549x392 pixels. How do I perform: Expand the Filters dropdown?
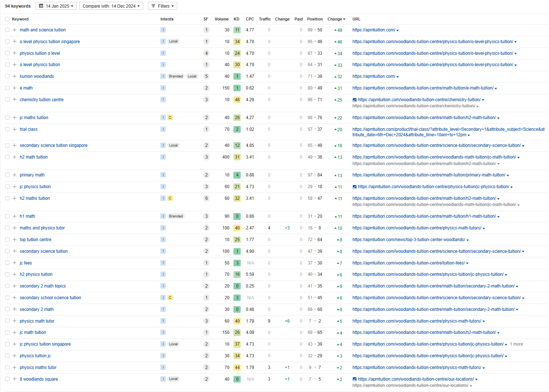[163, 6]
